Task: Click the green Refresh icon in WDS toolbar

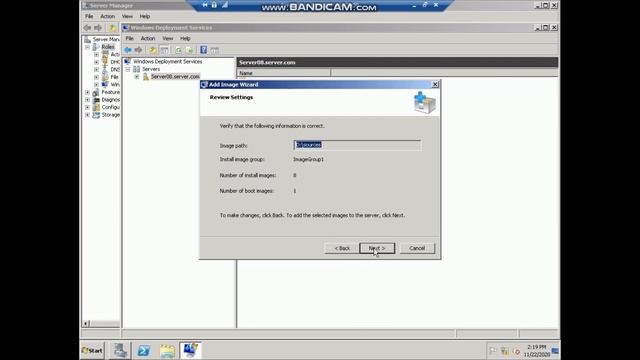Action: (178, 50)
